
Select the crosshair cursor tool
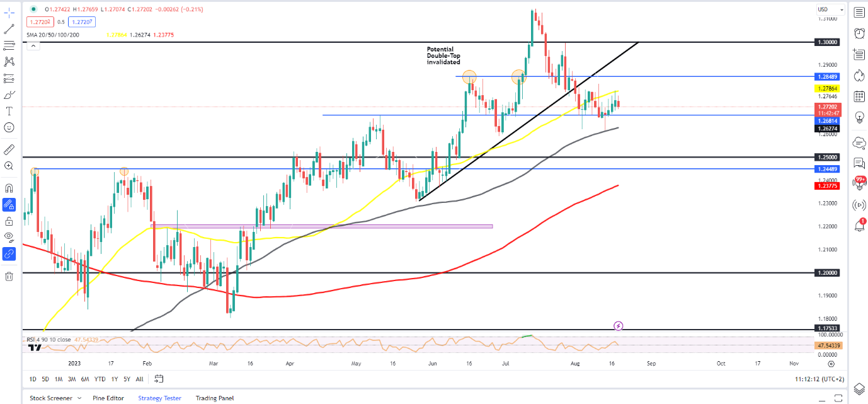point(9,12)
